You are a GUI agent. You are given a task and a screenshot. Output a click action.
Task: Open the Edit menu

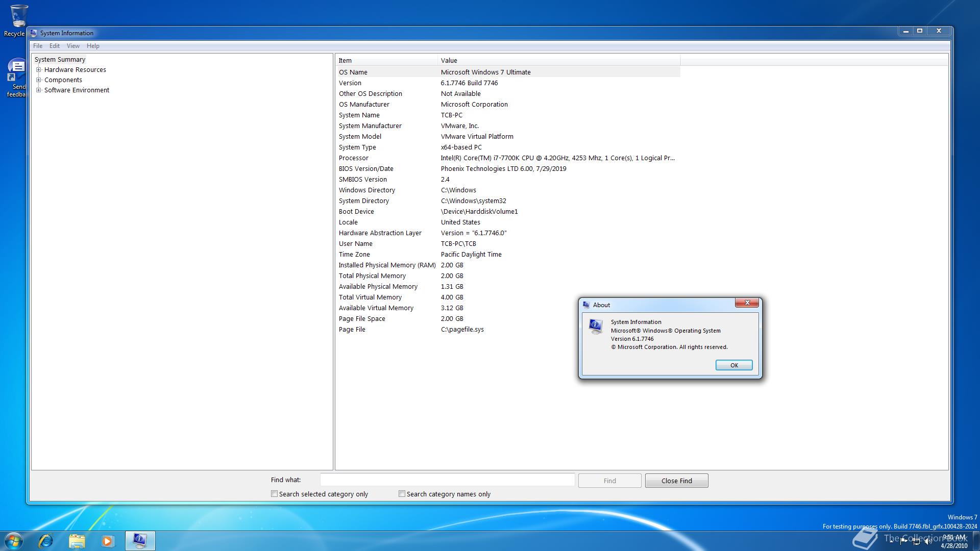[x=55, y=46]
